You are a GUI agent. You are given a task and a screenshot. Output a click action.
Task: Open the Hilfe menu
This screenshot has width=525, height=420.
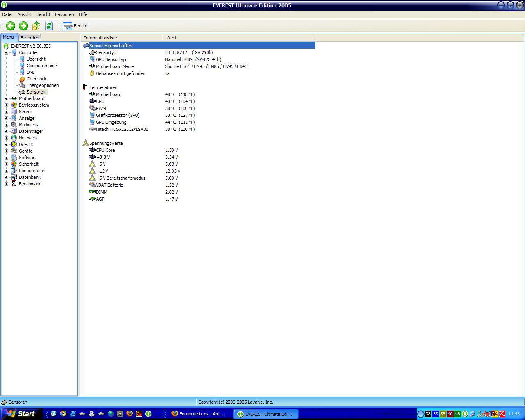(x=83, y=14)
